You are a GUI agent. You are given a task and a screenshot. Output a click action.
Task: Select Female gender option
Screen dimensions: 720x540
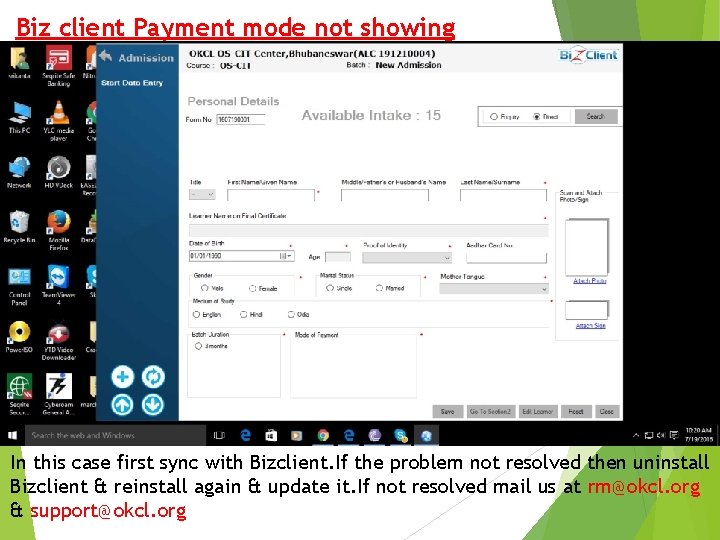253,288
